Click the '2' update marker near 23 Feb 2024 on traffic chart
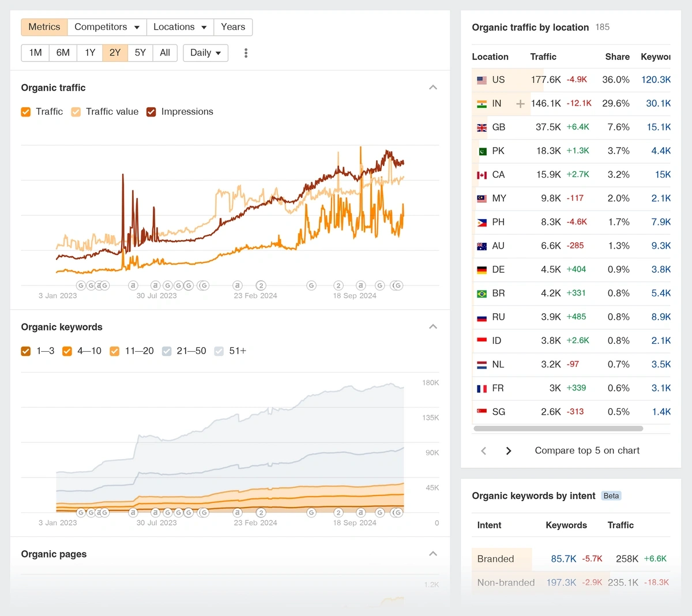Screen dimensions: 692x616 pyautogui.click(x=261, y=286)
